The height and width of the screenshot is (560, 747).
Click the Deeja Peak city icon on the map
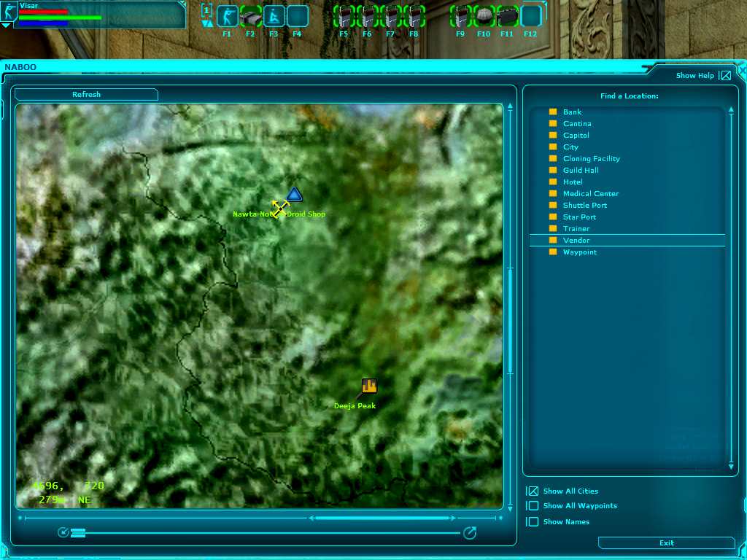(x=368, y=386)
